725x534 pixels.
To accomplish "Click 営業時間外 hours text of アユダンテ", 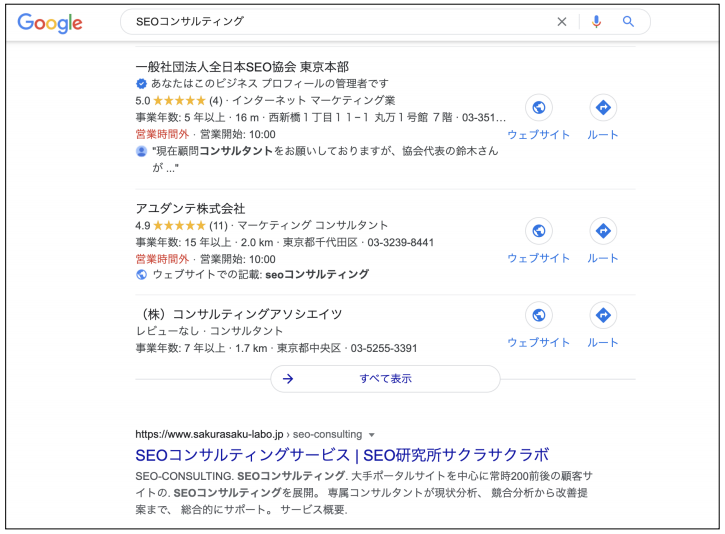I will point(162,259).
